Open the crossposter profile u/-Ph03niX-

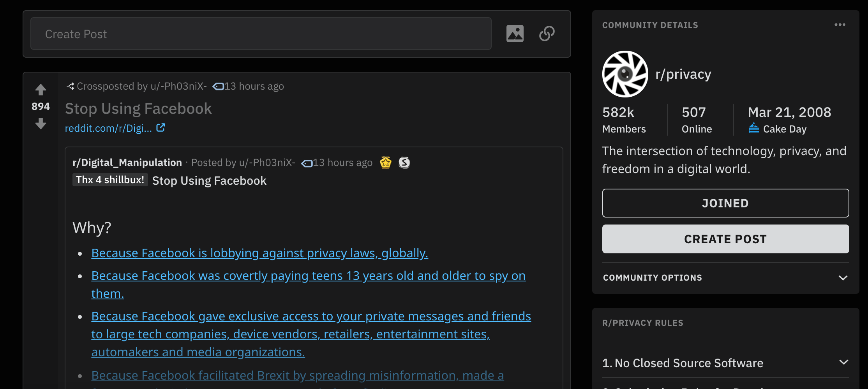pyautogui.click(x=178, y=86)
